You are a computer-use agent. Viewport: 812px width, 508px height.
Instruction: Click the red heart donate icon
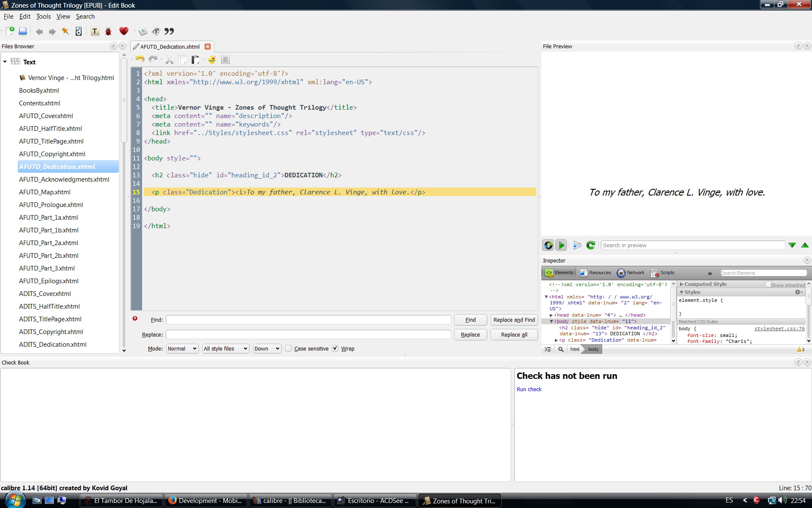(x=123, y=31)
